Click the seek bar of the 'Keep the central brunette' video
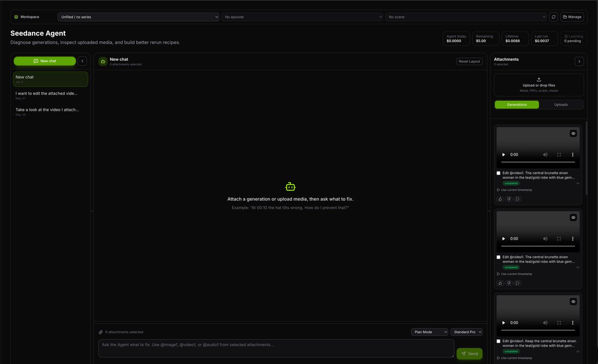 [538, 331]
